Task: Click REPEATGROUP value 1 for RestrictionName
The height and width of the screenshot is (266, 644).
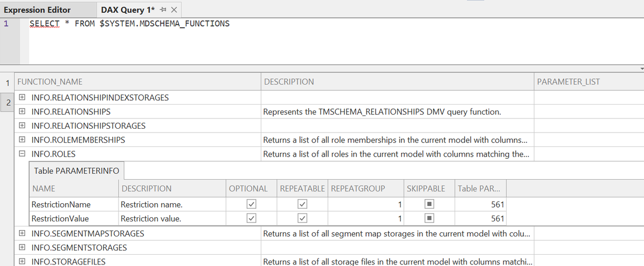Action: (366, 204)
